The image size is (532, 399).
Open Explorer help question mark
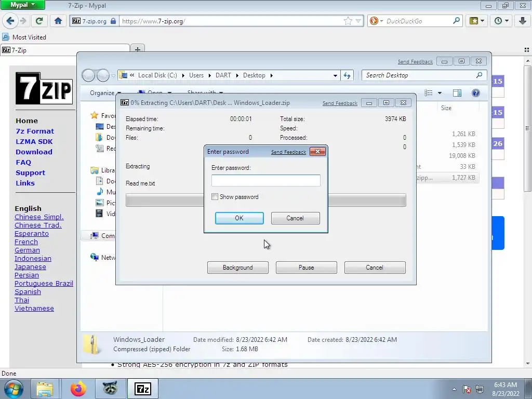pos(476,93)
